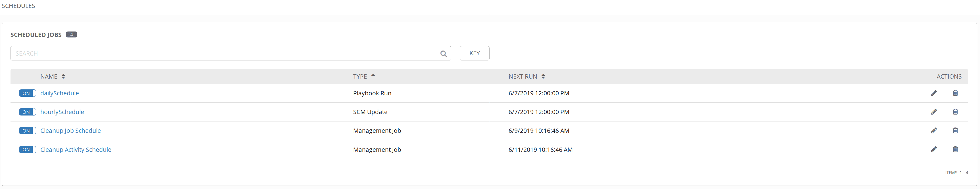This screenshot has height=189, width=980.
Task: Delete Cleanup Job Schedule via trash icon
Action: point(955,131)
